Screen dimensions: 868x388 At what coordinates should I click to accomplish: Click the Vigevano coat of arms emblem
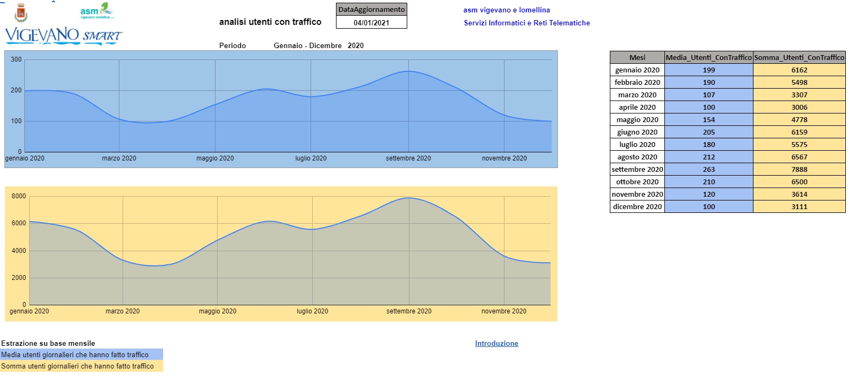[x=21, y=12]
